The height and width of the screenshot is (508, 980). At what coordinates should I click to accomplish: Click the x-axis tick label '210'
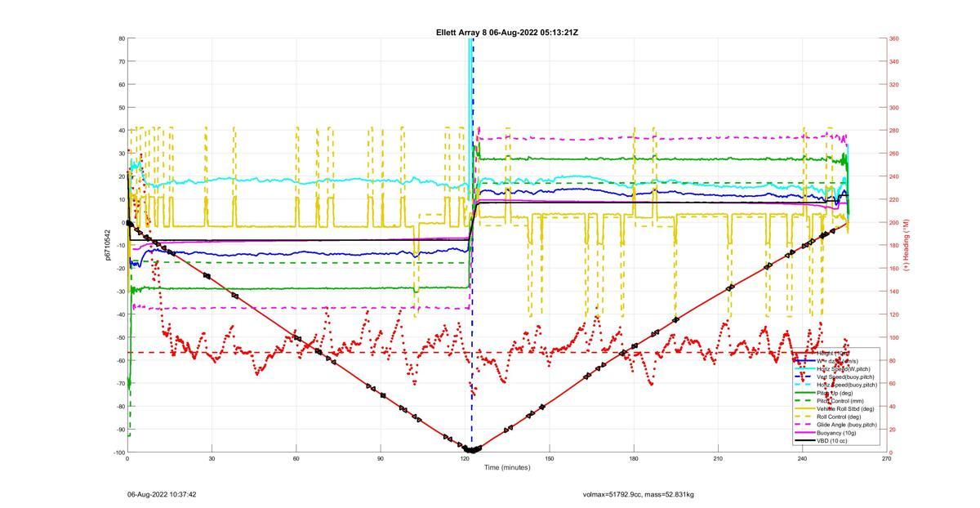pyautogui.click(x=718, y=459)
